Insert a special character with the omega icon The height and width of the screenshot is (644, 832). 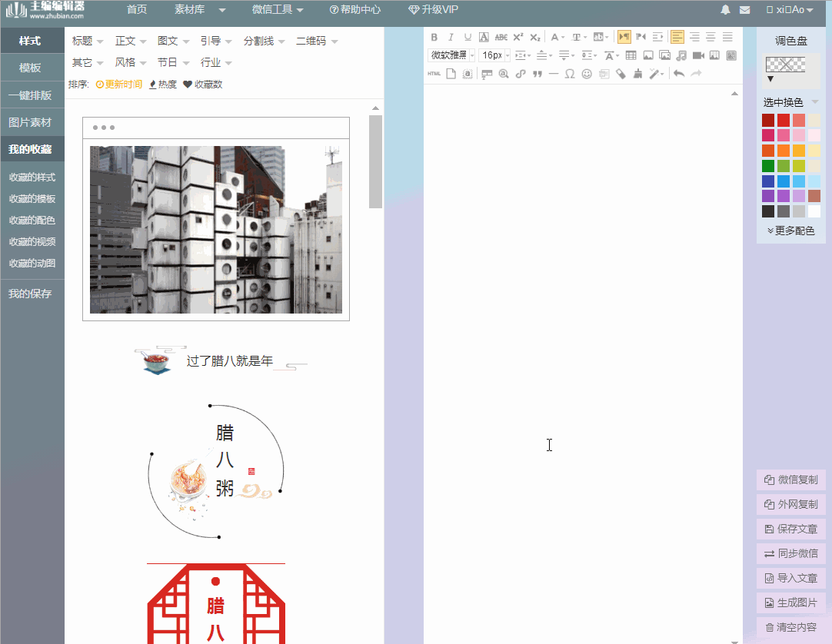tap(569, 74)
